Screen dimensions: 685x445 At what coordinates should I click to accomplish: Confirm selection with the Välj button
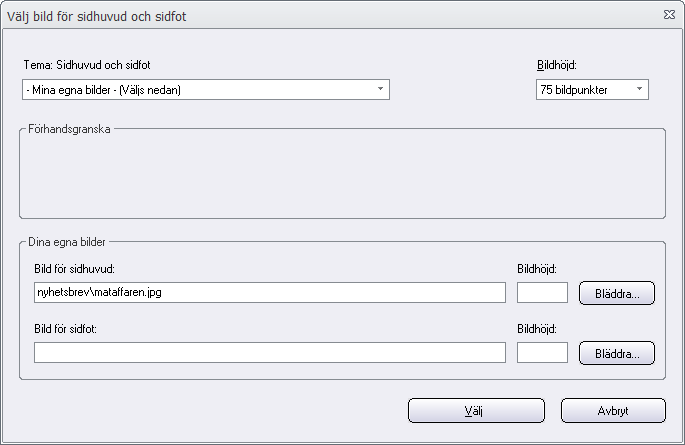[476, 411]
